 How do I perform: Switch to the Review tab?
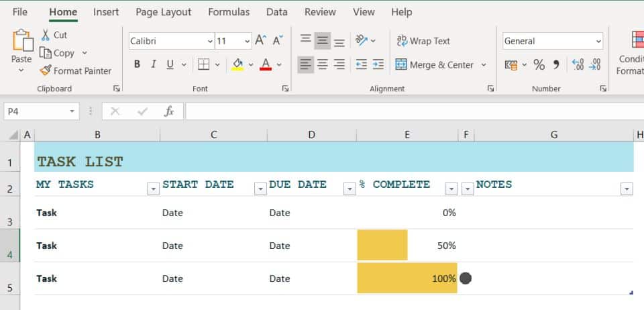[x=321, y=12]
